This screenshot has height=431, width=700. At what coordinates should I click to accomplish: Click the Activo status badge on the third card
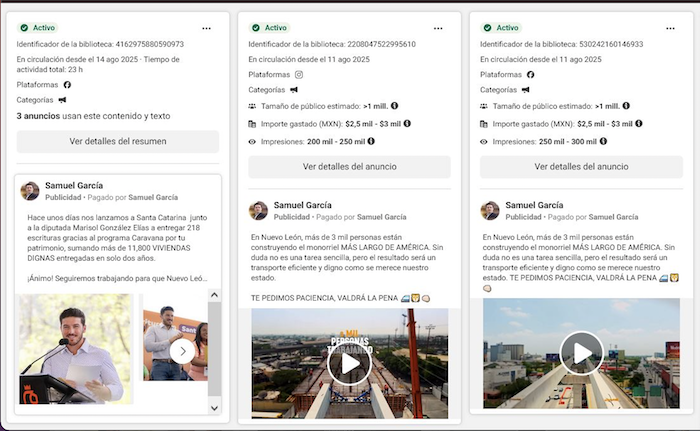(x=500, y=28)
